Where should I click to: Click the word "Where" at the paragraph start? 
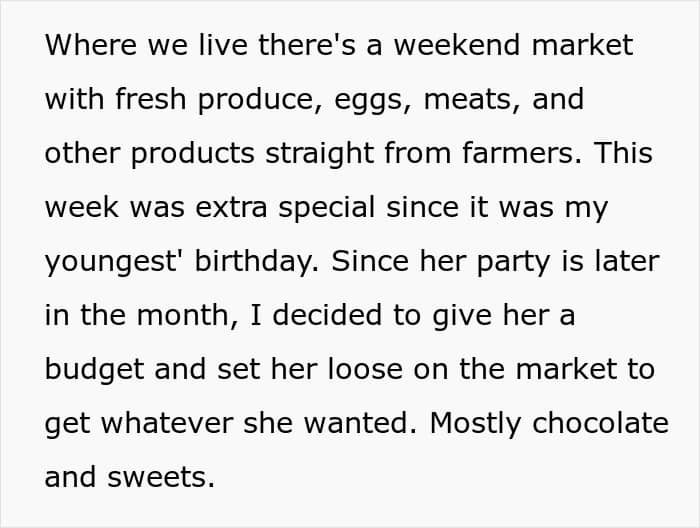tap(91, 45)
